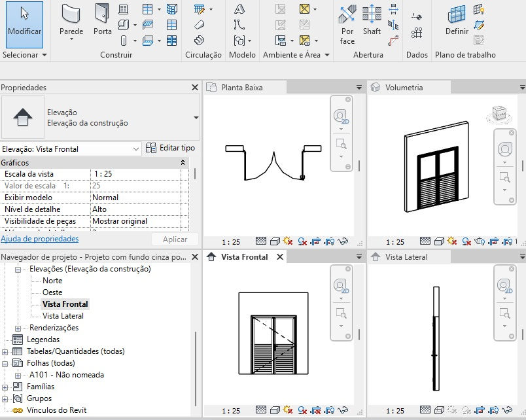Click the Definir work plane tool

457,20
